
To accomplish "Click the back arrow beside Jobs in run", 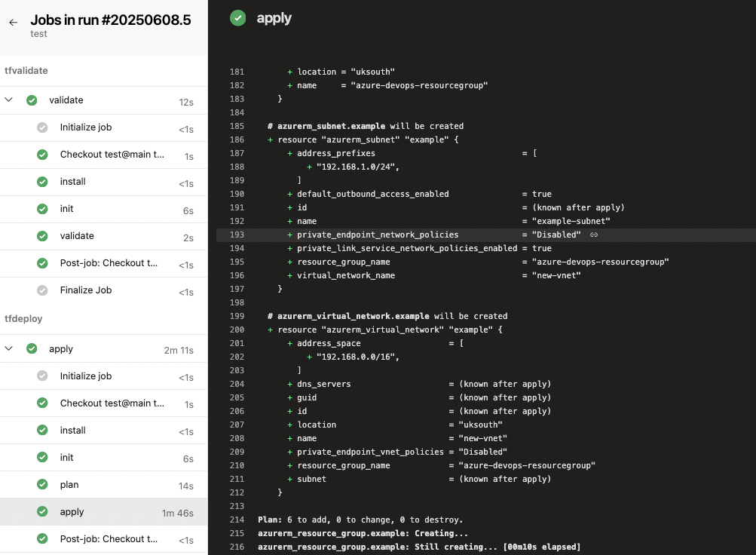I will tap(13, 23).
